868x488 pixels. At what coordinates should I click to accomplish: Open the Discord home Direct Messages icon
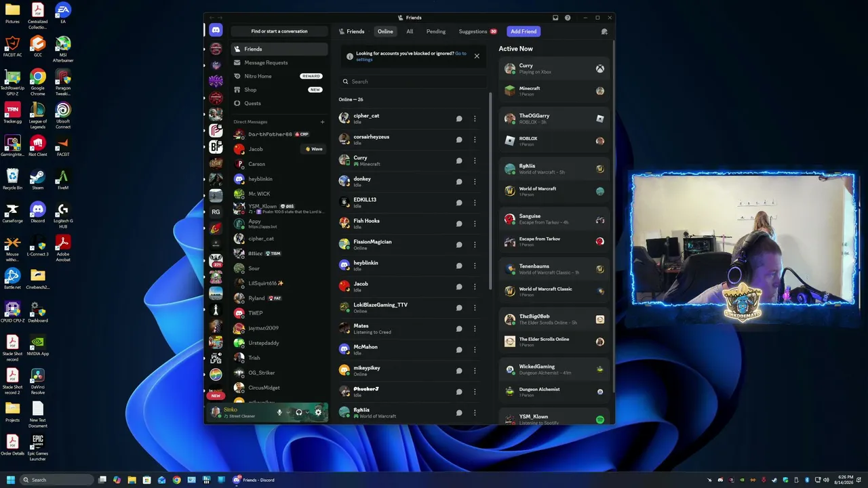[x=216, y=30]
